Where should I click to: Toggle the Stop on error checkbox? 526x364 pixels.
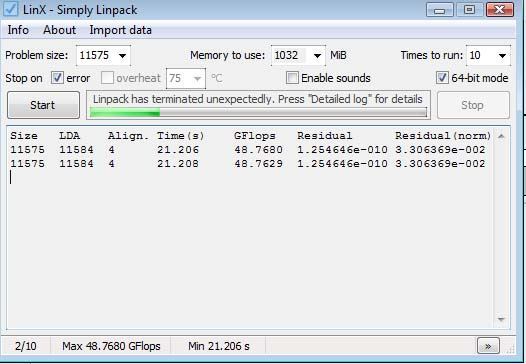tap(57, 78)
